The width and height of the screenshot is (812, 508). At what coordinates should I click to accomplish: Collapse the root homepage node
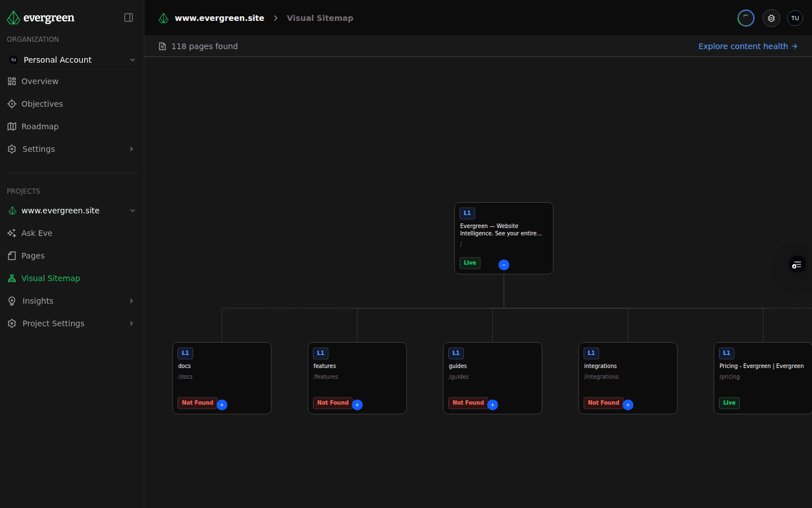504,264
